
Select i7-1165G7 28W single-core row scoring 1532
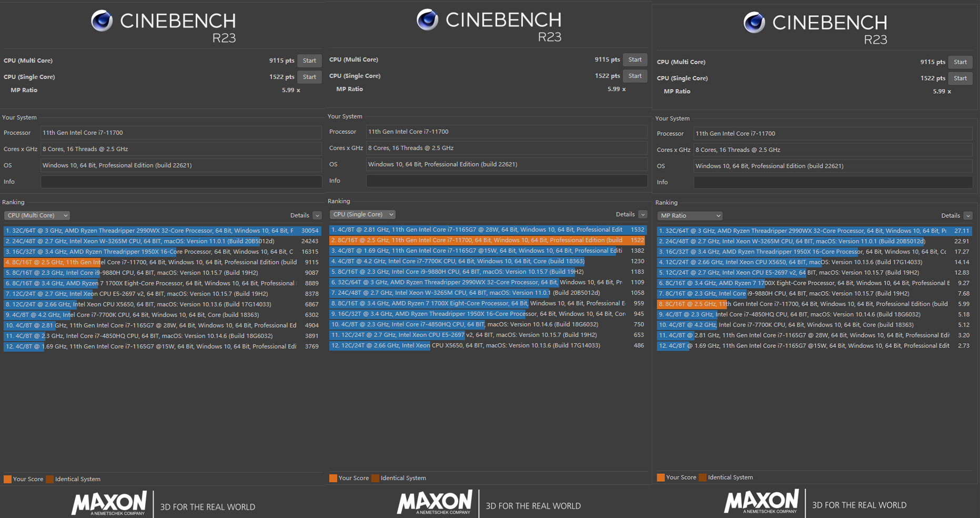pyautogui.click(x=488, y=230)
